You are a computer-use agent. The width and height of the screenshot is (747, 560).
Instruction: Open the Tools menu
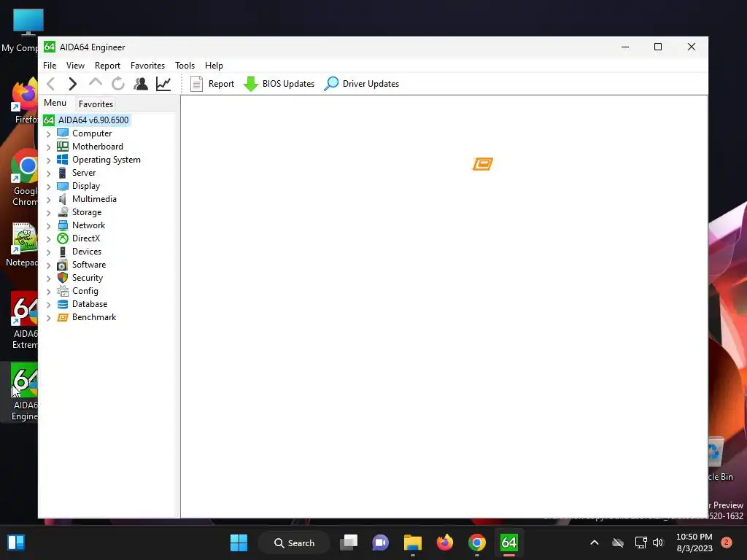tap(185, 65)
